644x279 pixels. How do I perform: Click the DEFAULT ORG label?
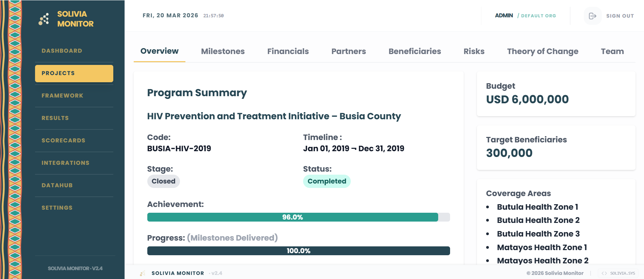[539, 16]
